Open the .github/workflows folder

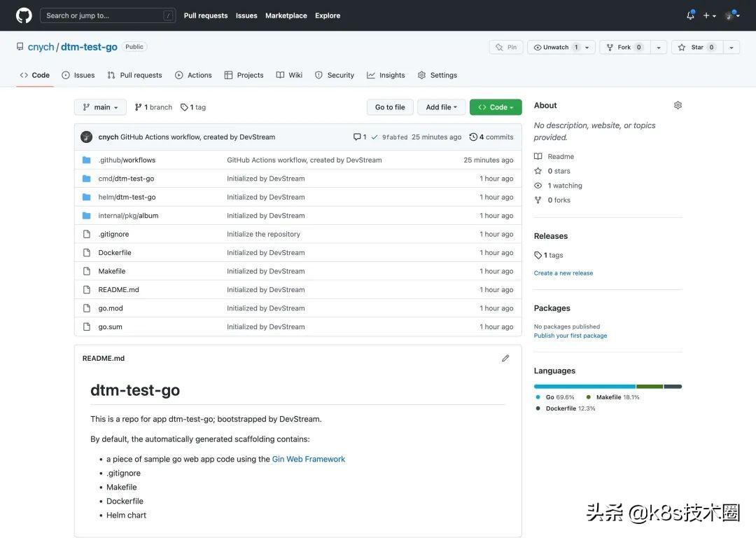point(127,160)
